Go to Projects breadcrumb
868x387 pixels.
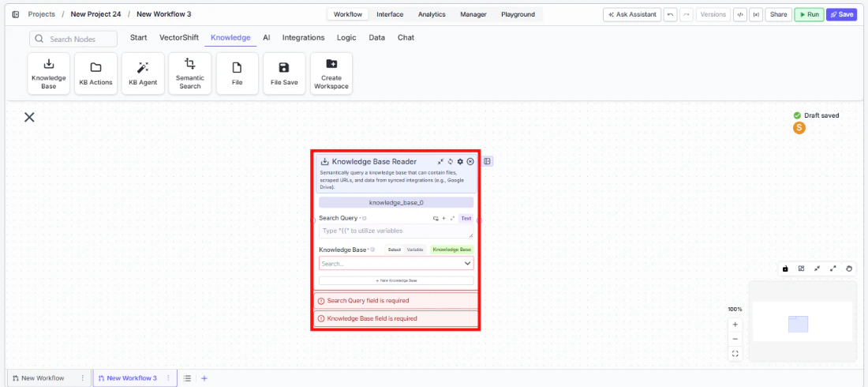[42, 14]
